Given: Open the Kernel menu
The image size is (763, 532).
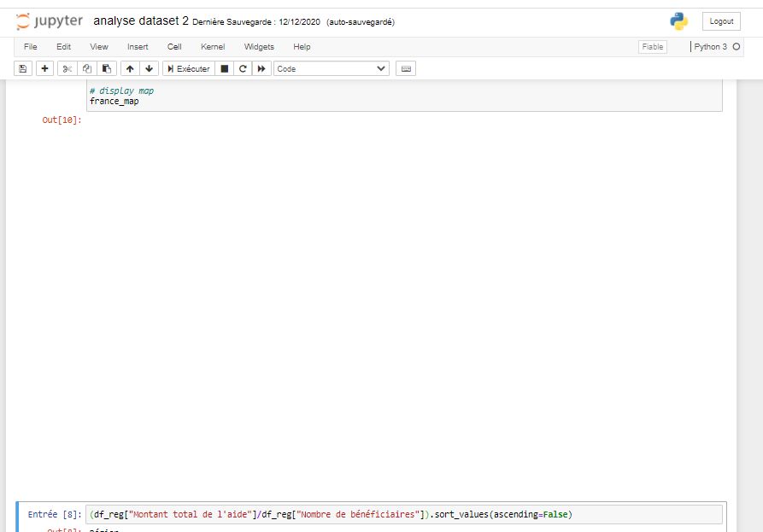Looking at the screenshot, I should 213,47.
